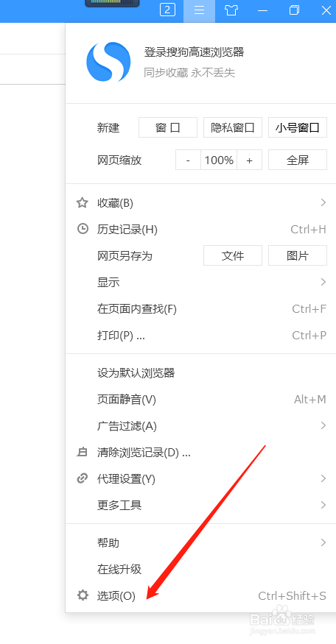Click the link icon beside 代理设置(Y)
Screen dimensions: 336x644
pos(83,478)
